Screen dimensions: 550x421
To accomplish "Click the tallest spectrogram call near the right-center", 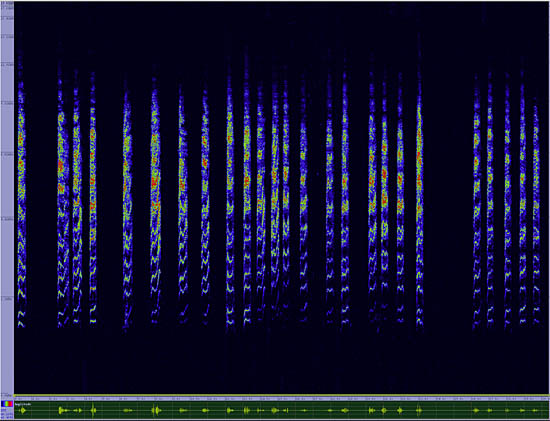I will 420,182.
